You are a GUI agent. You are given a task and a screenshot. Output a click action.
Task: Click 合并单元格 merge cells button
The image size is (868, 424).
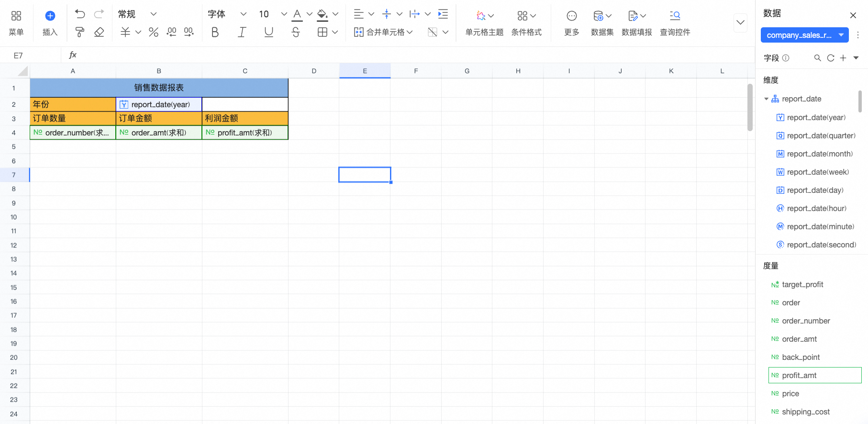(x=383, y=32)
